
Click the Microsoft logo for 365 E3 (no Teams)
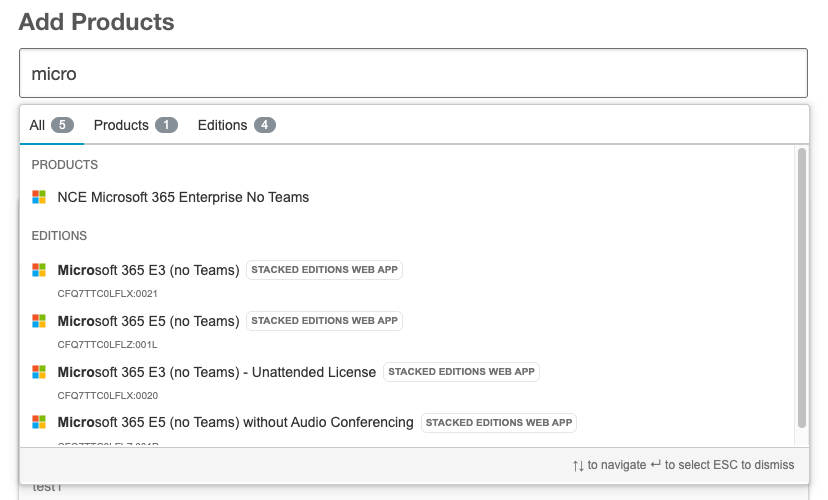point(39,270)
